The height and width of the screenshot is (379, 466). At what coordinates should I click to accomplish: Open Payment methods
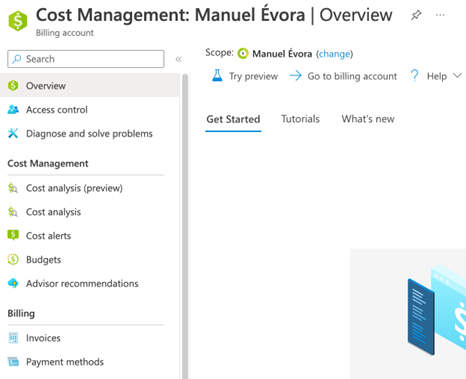[x=90, y=362]
